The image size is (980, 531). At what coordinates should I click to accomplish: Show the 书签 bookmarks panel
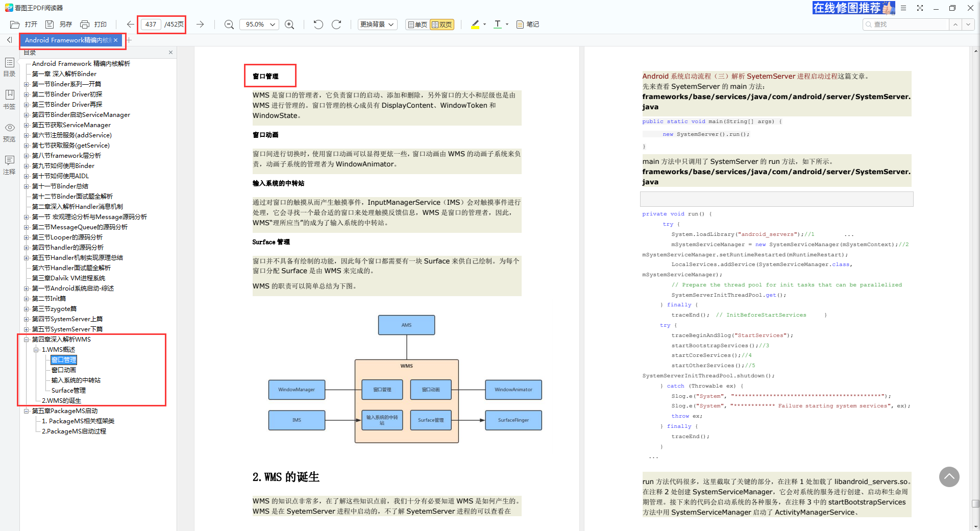pyautogui.click(x=9, y=100)
